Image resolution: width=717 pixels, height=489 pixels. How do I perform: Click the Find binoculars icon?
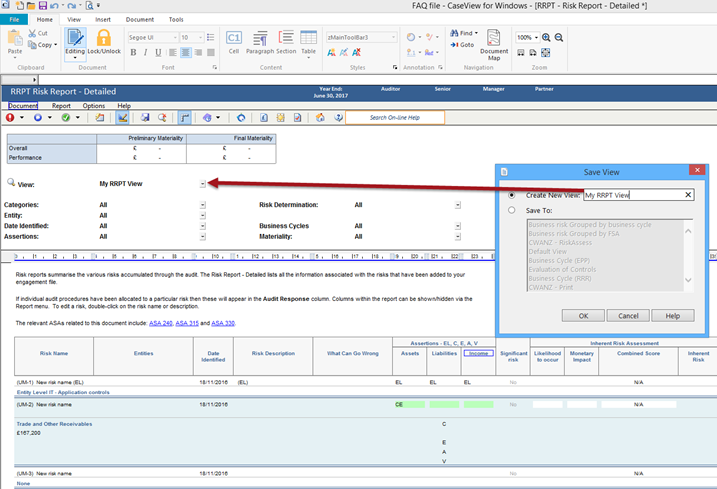[x=454, y=33]
